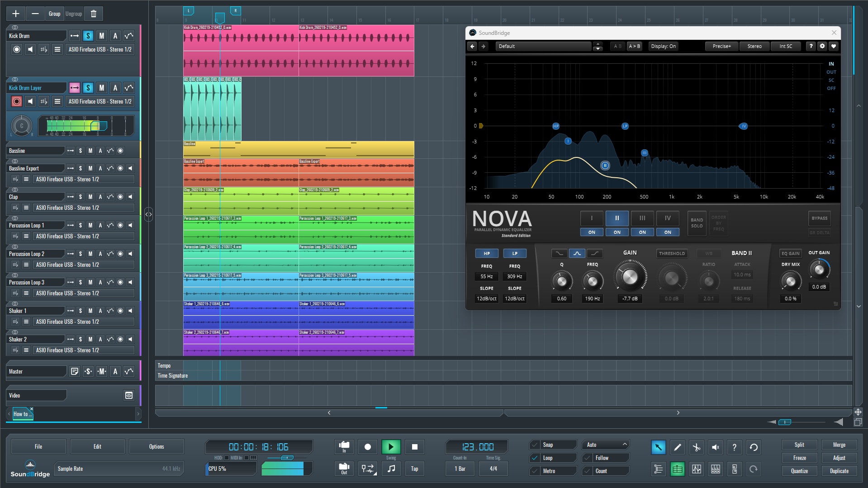
Task: Open the 1 Bar count-in dropdown
Action: click(460, 469)
